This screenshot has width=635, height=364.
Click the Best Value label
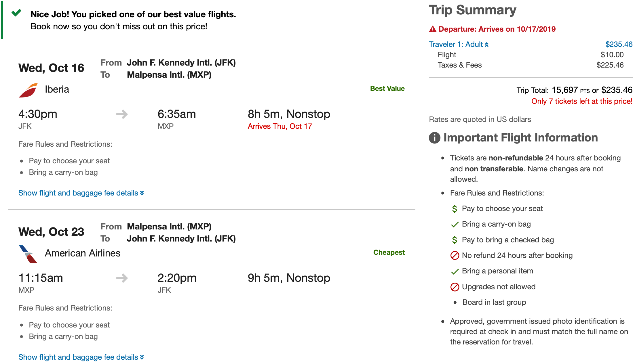click(387, 89)
